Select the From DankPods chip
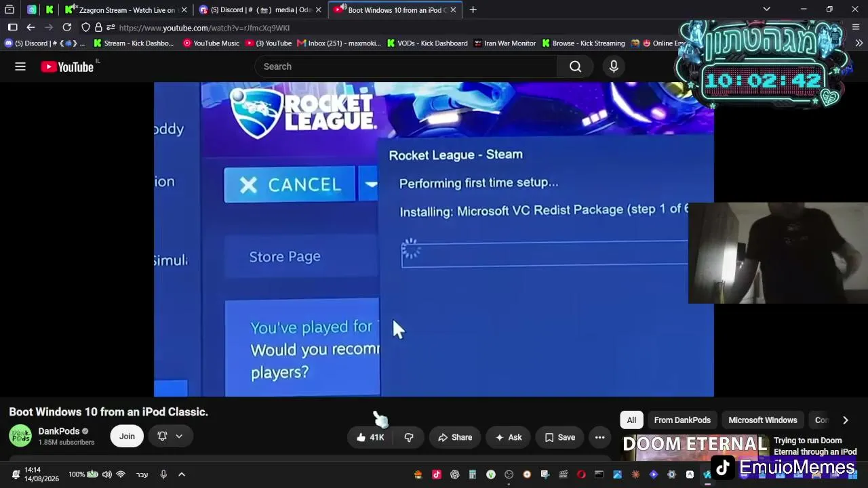Image resolution: width=868 pixels, height=488 pixels. (x=682, y=420)
